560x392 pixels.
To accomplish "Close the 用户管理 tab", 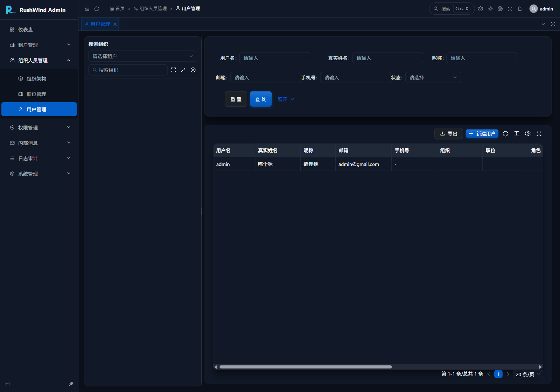I will click(115, 24).
